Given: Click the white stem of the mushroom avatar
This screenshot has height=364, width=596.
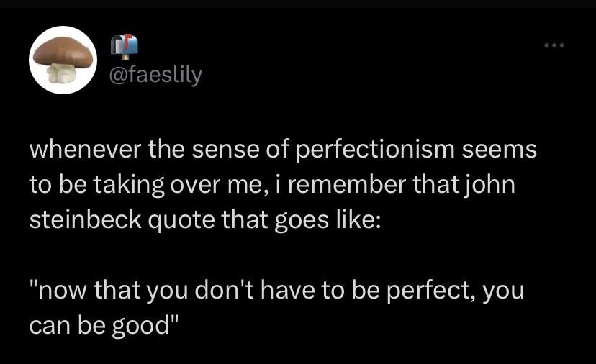Looking at the screenshot, I should [x=58, y=74].
